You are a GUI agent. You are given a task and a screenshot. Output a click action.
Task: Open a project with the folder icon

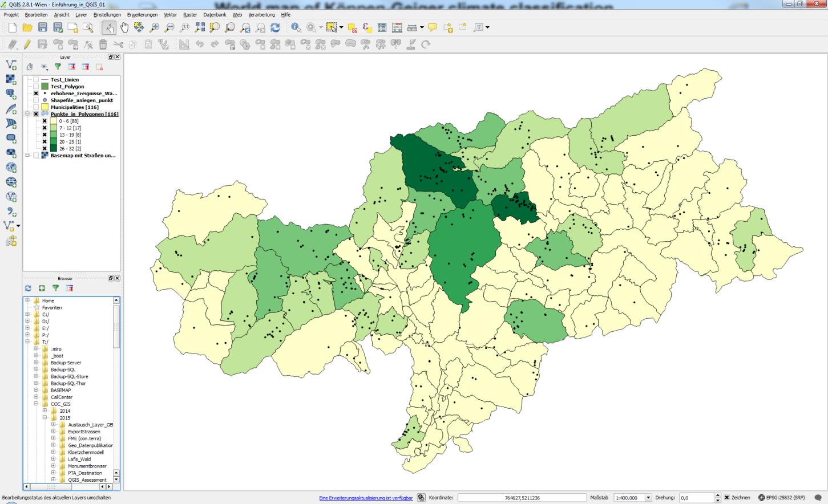[27, 27]
